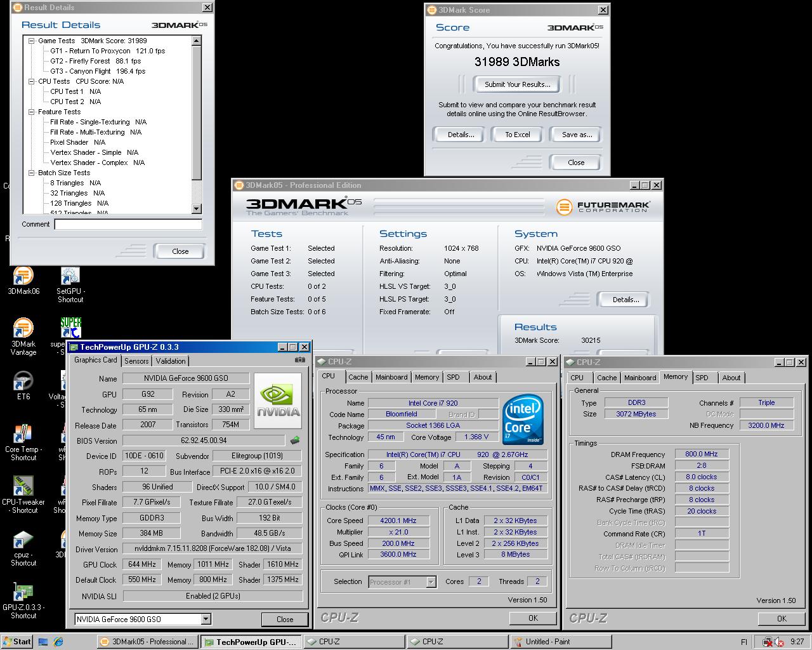This screenshot has width=812, height=650.
Task: Click the Untitled - Paint taskbar button
Action: 561,642
